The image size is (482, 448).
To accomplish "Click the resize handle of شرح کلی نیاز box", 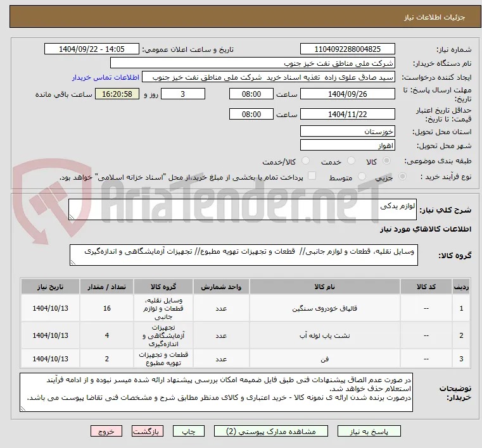I will 72,217.
